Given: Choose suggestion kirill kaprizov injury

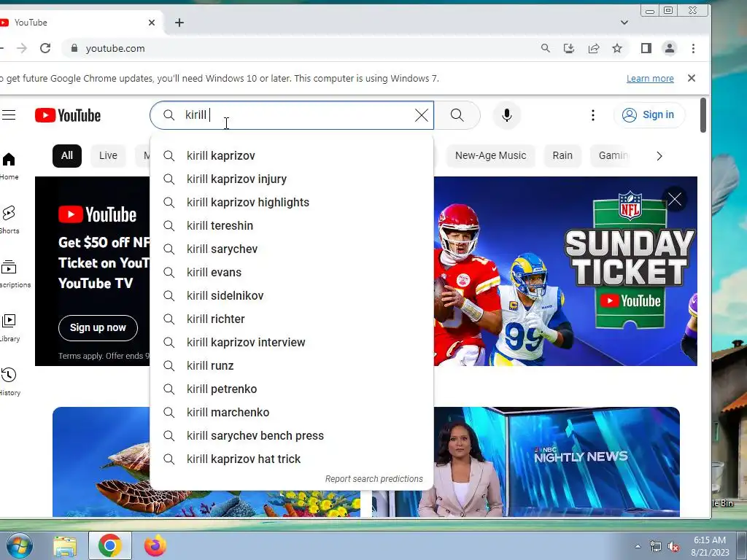Looking at the screenshot, I should (x=292, y=179).
